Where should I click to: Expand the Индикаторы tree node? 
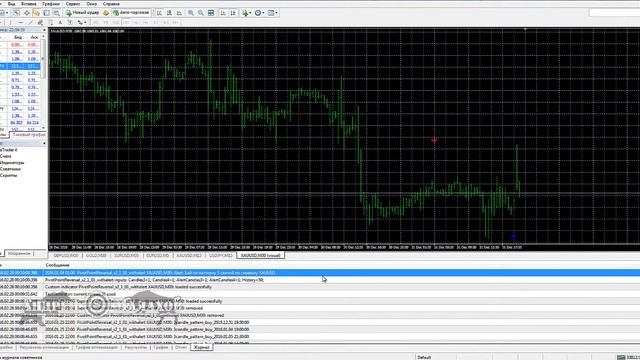[12, 162]
